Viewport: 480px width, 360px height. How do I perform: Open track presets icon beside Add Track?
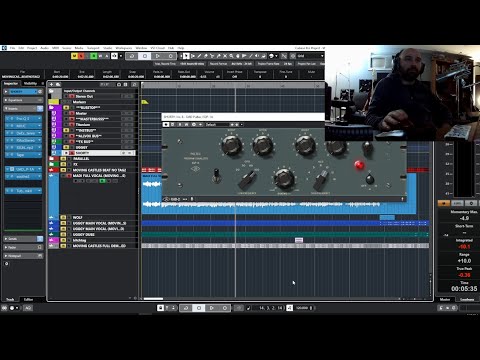58,84
